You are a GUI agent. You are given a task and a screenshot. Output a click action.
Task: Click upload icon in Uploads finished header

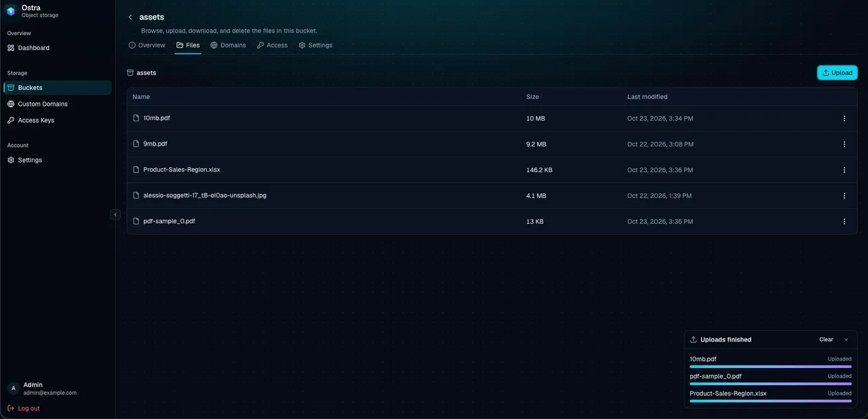pos(694,340)
